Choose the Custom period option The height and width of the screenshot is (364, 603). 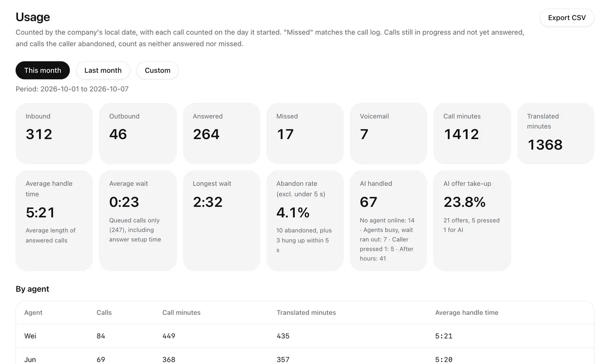157,70
